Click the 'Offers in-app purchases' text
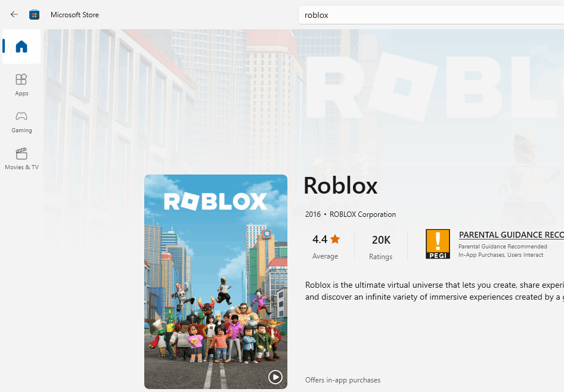 point(343,379)
